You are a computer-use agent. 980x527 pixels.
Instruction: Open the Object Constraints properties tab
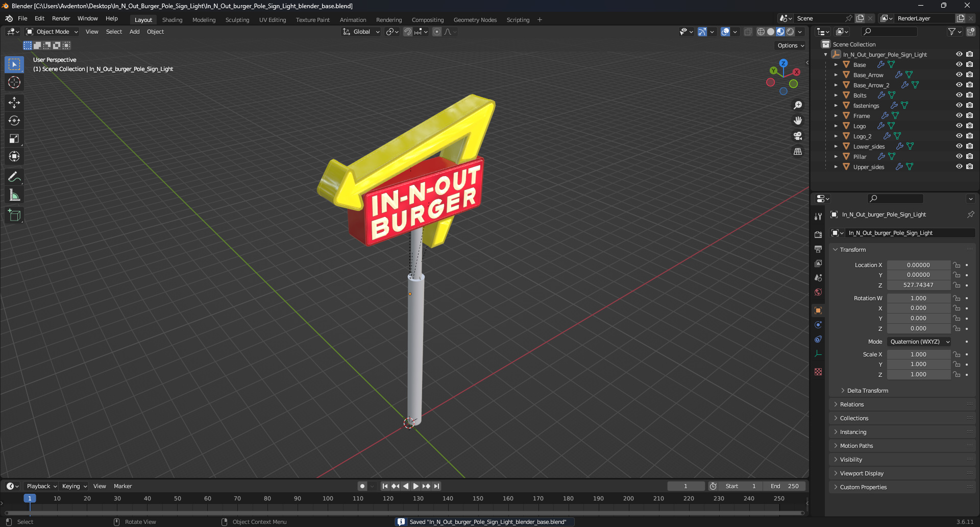pos(818,339)
